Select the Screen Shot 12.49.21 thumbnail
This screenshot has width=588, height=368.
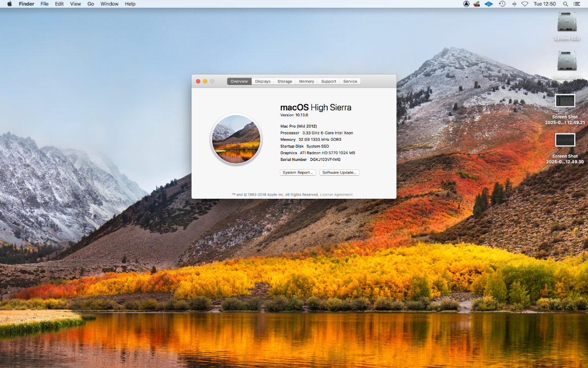565,101
